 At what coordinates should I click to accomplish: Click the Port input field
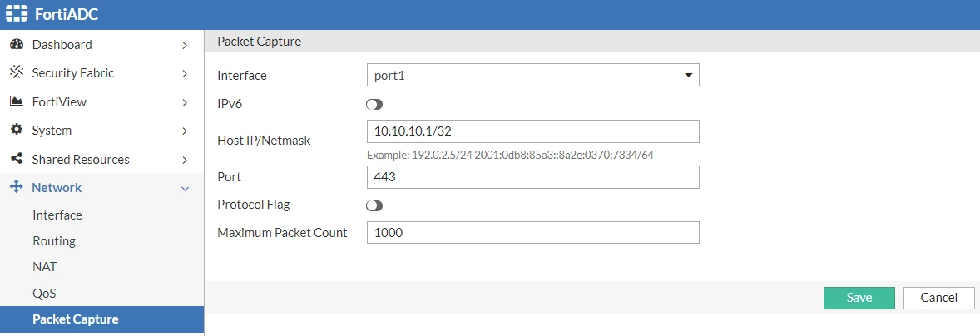click(x=532, y=177)
